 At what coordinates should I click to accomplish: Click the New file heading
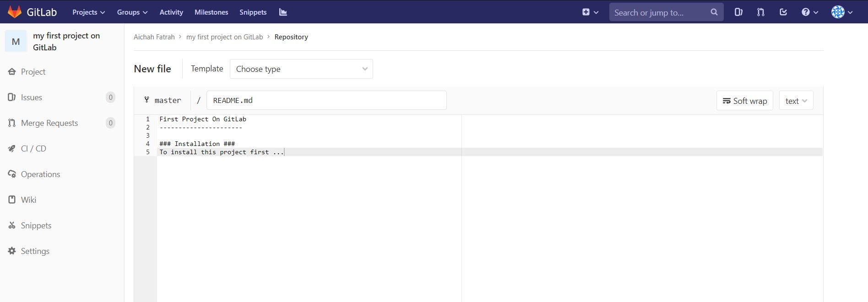(152, 69)
